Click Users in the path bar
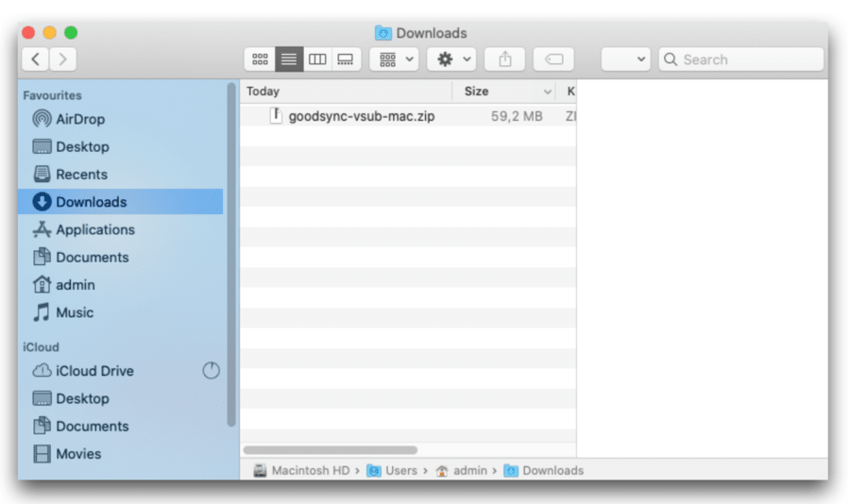 coord(393,470)
